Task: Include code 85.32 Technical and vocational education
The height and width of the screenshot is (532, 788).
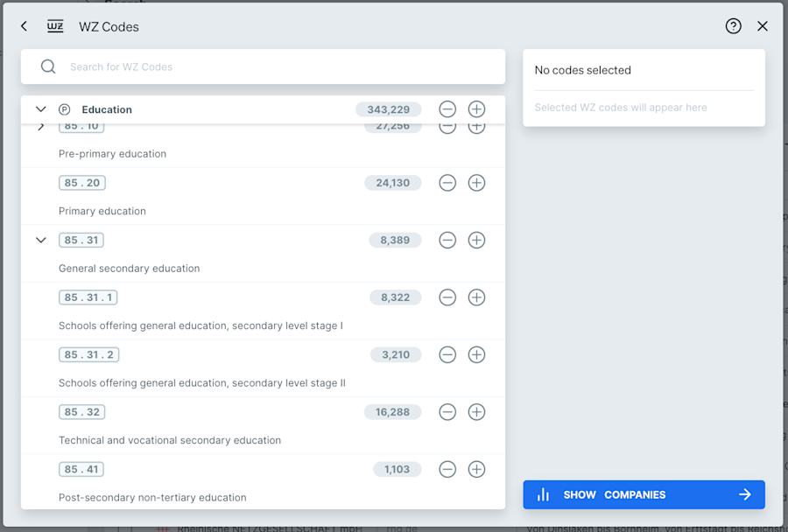Action: click(x=476, y=412)
